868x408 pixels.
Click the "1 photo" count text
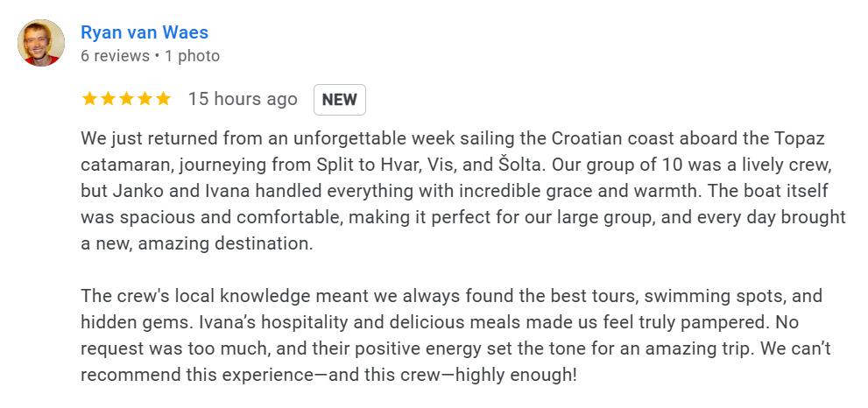point(192,56)
